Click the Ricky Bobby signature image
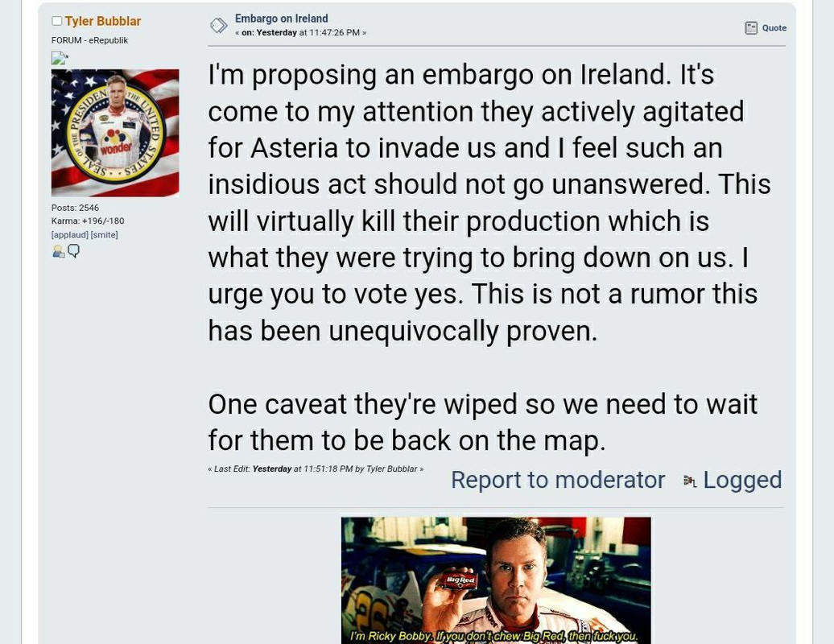This screenshot has height=644, width=834. point(496,580)
